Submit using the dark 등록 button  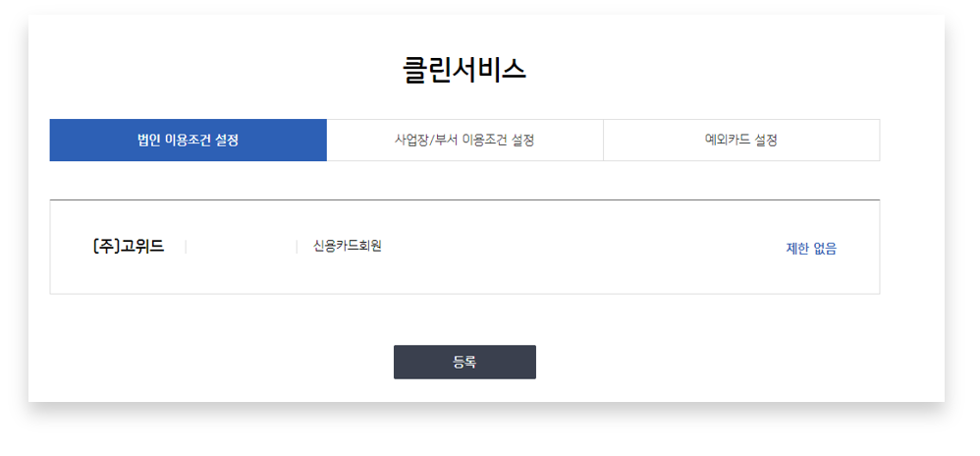pyautogui.click(x=464, y=362)
